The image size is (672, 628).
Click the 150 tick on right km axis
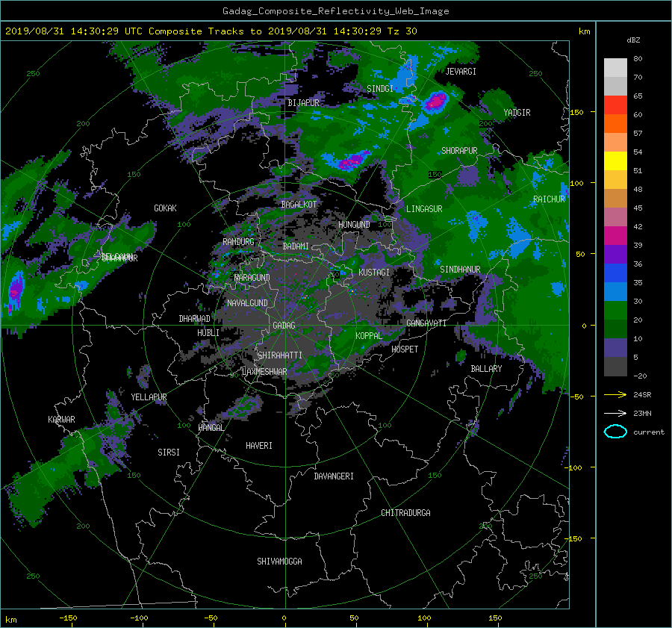[x=577, y=112]
